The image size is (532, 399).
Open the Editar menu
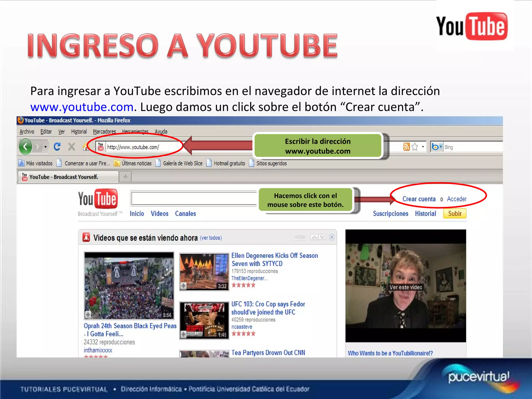coord(46,131)
